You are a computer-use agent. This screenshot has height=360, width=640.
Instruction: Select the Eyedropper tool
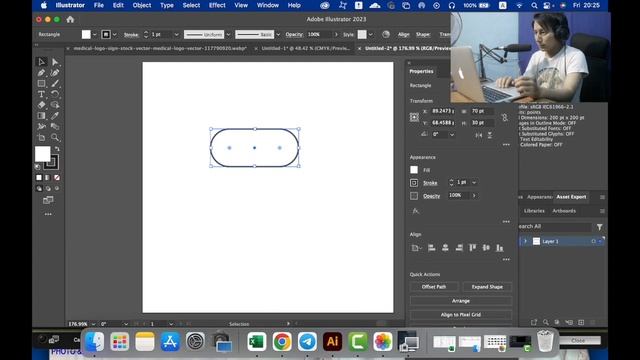click(55, 116)
